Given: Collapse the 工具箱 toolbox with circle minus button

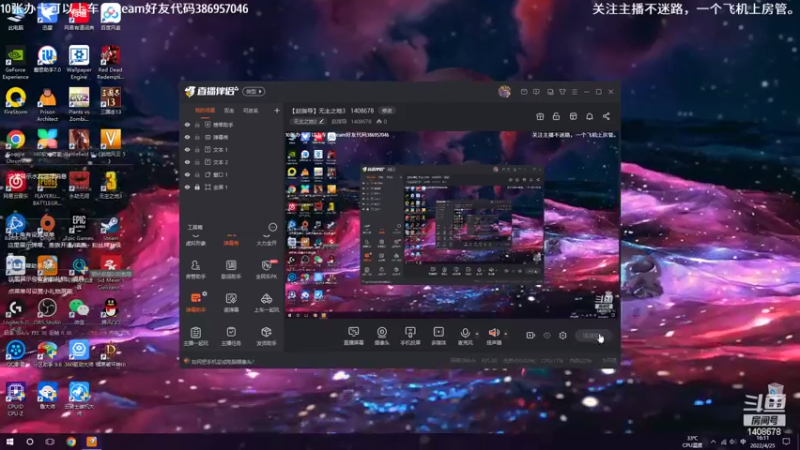Looking at the screenshot, I should 272,227.
